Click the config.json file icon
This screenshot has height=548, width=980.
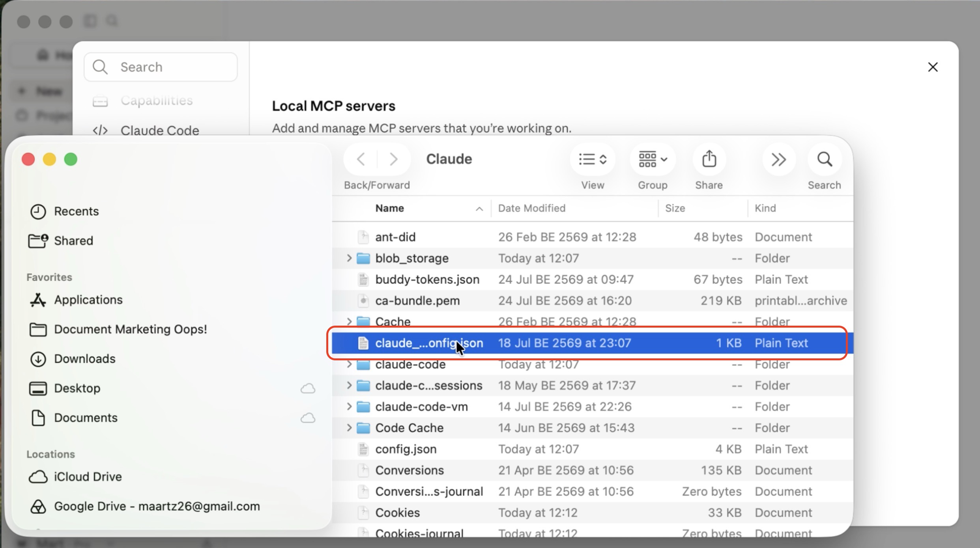pos(363,449)
